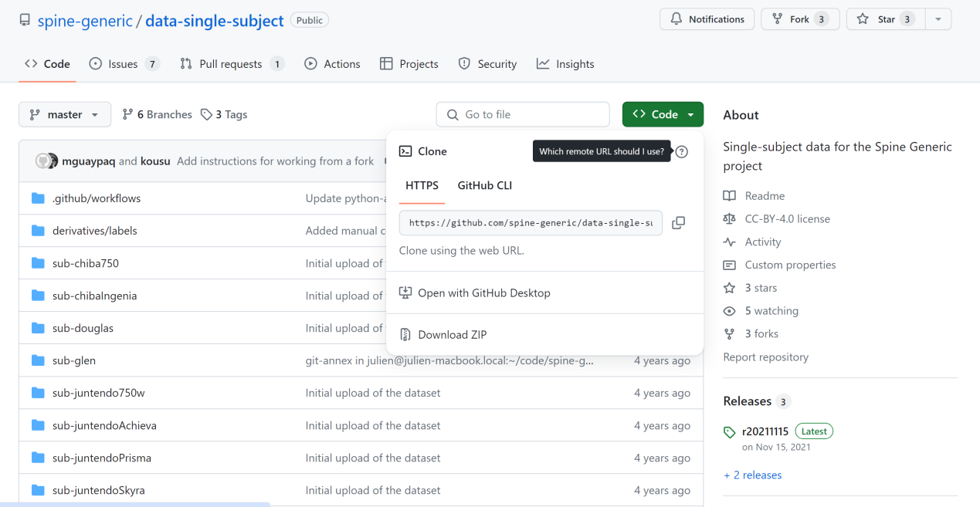Image resolution: width=980 pixels, height=507 pixels.
Task: Click the 3 Tags link
Action: click(224, 114)
